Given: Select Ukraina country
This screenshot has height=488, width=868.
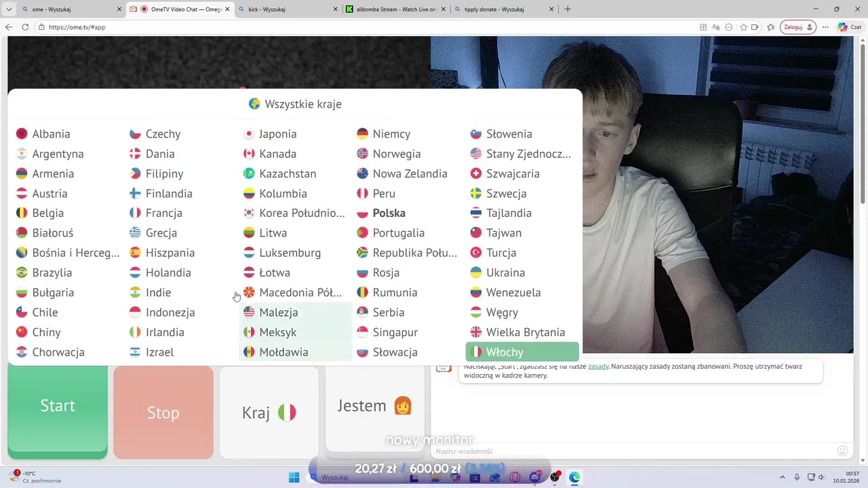Looking at the screenshot, I should click(x=498, y=272).
